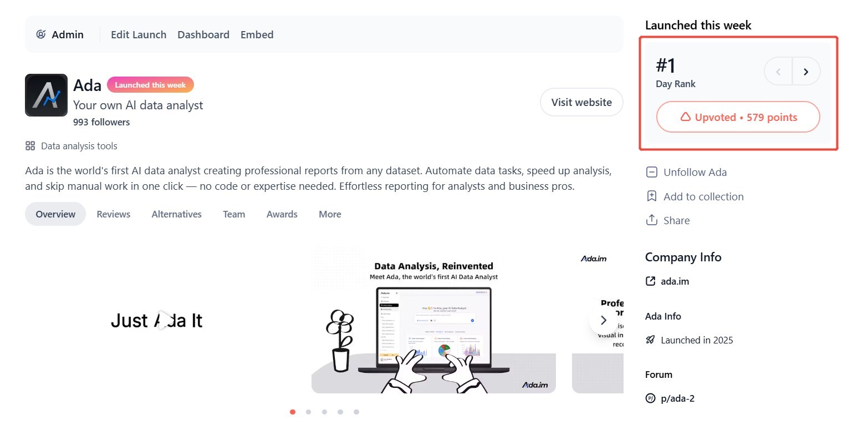Click the Unfollow Ada minus icon
Screen dimensions: 868x430
[x=652, y=172]
